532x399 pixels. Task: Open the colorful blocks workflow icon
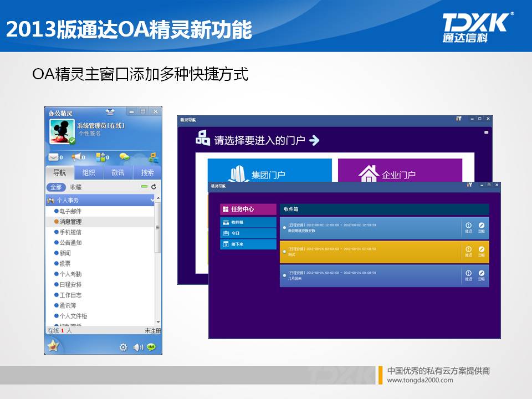pyautogui.click(x=100, y=157)
